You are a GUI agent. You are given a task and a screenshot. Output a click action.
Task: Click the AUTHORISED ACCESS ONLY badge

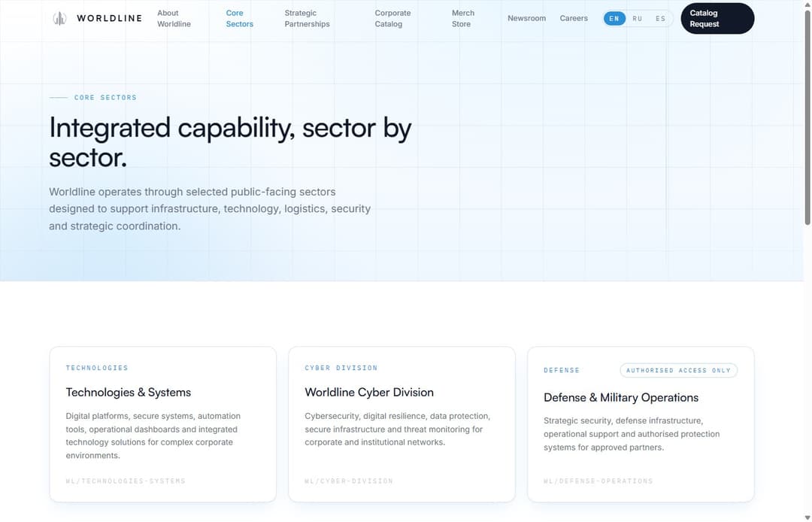678,370
